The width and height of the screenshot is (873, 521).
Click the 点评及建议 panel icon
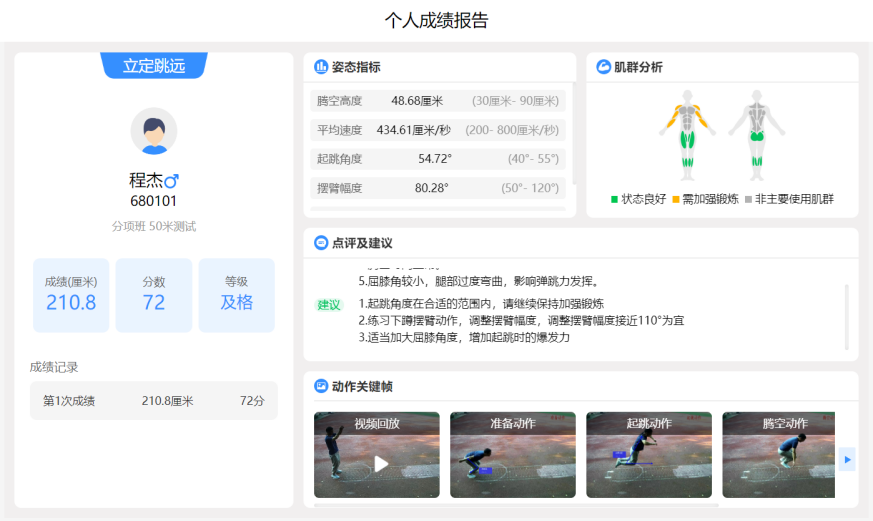(x=321, y=243)
